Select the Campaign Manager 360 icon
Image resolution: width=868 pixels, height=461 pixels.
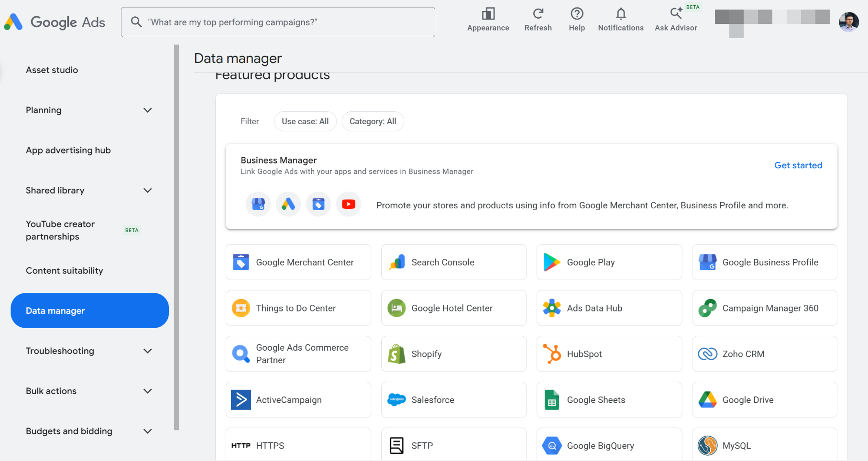707,308
